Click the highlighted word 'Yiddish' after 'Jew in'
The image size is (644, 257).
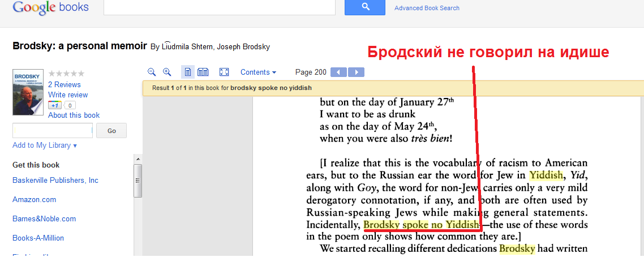(x=546, y=175)
